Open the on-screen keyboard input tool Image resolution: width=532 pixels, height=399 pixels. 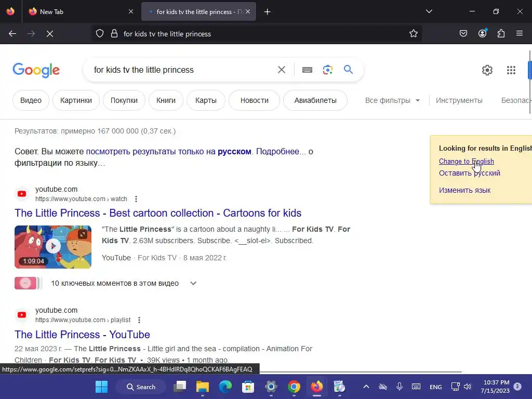(x=307, y=70)
